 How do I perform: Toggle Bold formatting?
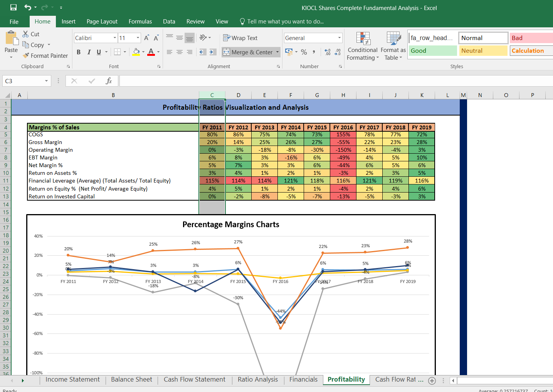79,52
